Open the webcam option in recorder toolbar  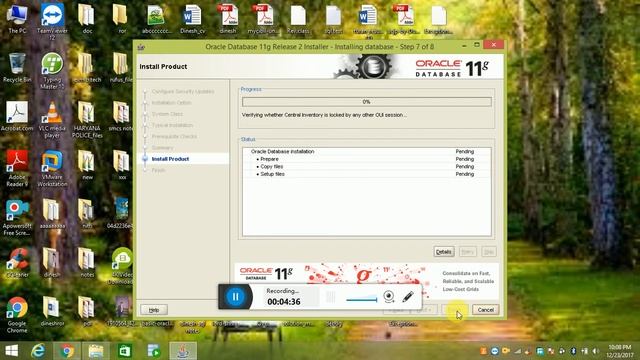389,297
